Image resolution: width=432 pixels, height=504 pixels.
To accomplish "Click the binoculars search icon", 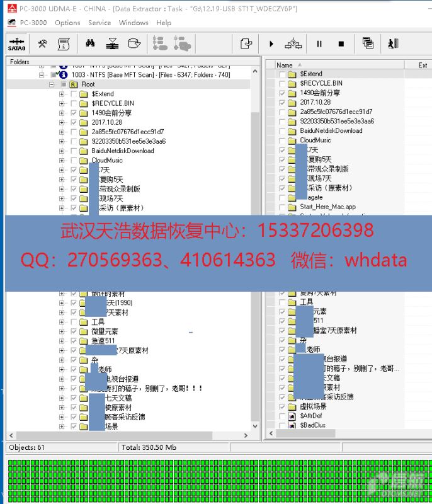I will click(90, 44).
